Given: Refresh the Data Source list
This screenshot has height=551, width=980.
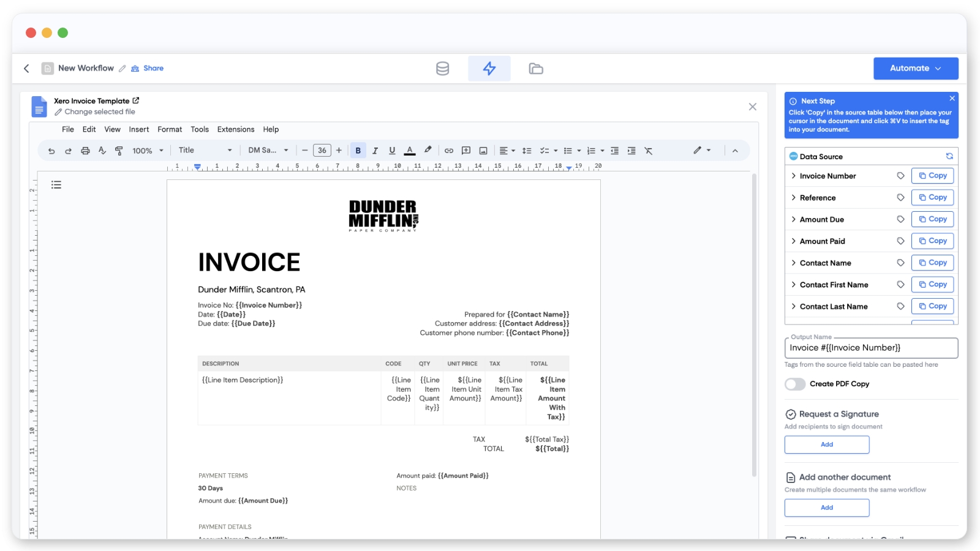Looking at the screenshot, I should tap(949, 156).
